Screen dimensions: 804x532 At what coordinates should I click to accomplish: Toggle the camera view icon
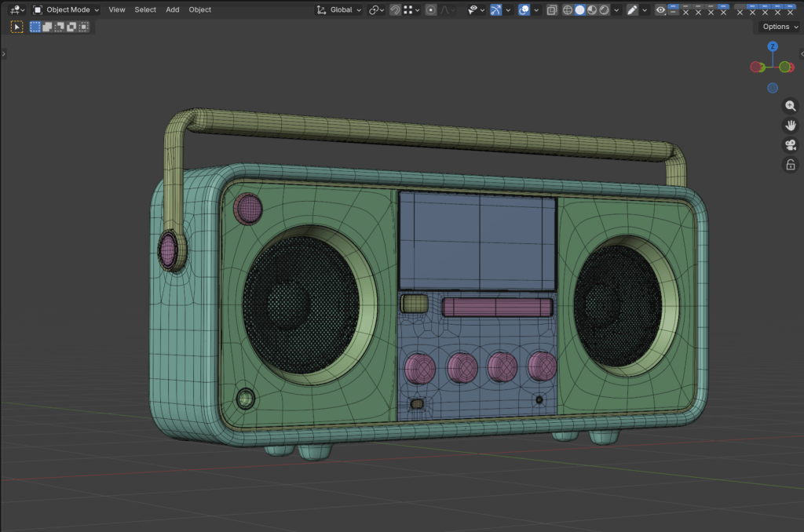(x=791, y=145)
